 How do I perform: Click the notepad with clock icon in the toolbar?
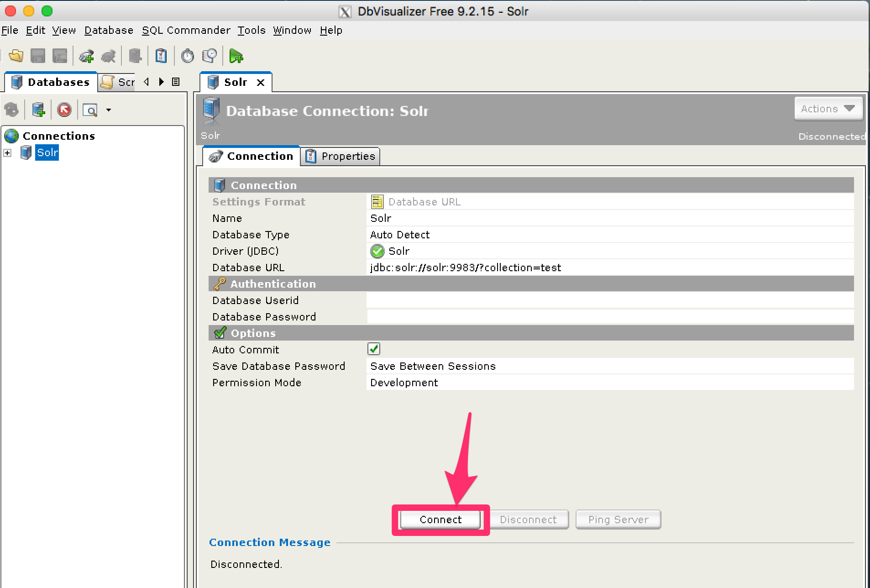[210, 56]
